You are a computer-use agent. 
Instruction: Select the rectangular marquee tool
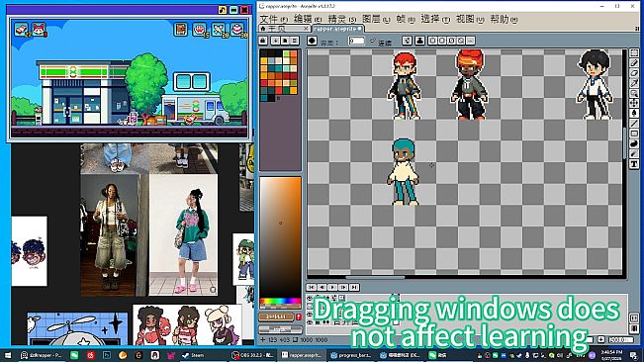tap(634, 53)
